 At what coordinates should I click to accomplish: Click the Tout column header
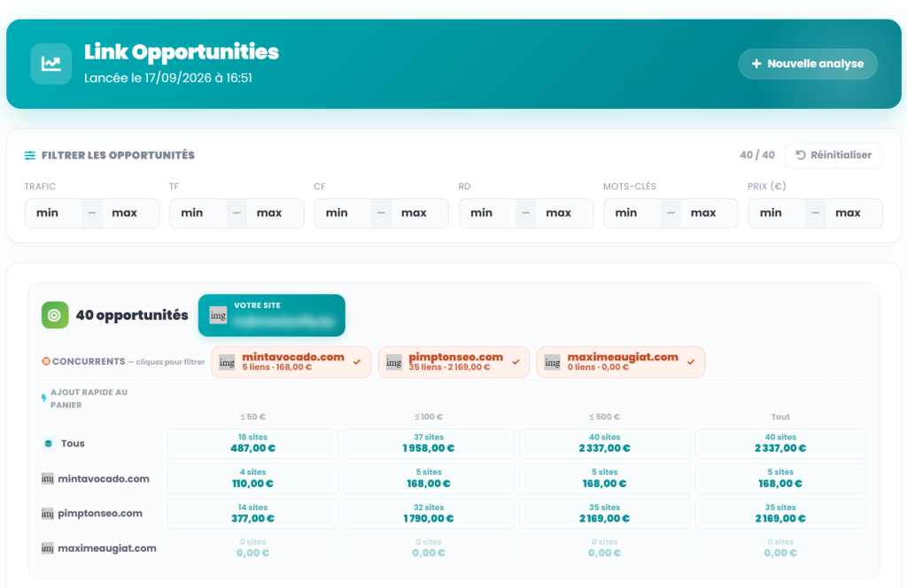coord(780,417)
